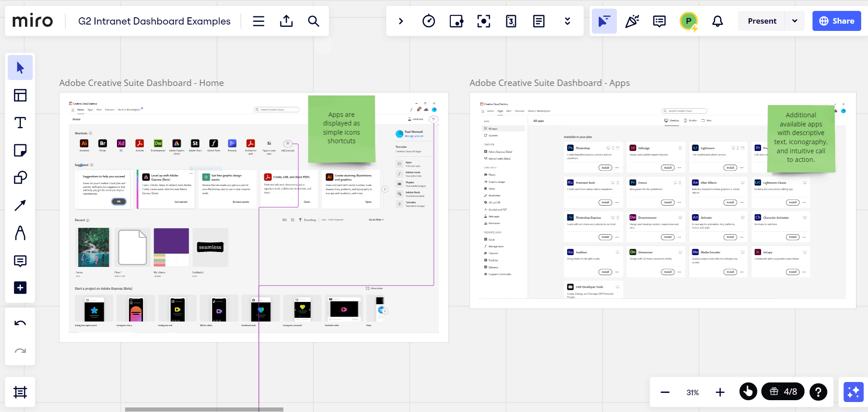Select the green sticky note about simple icons shortcuts

(342, 129)
